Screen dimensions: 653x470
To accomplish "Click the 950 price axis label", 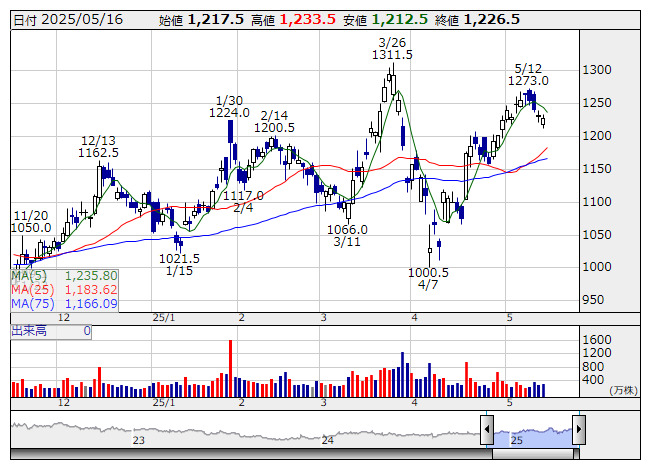I will (593, 300).
